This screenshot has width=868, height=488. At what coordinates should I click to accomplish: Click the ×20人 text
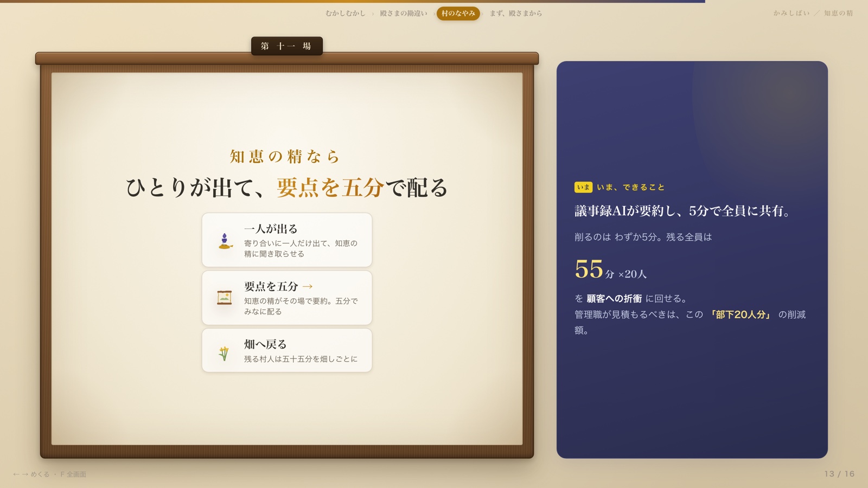point(633,274)
